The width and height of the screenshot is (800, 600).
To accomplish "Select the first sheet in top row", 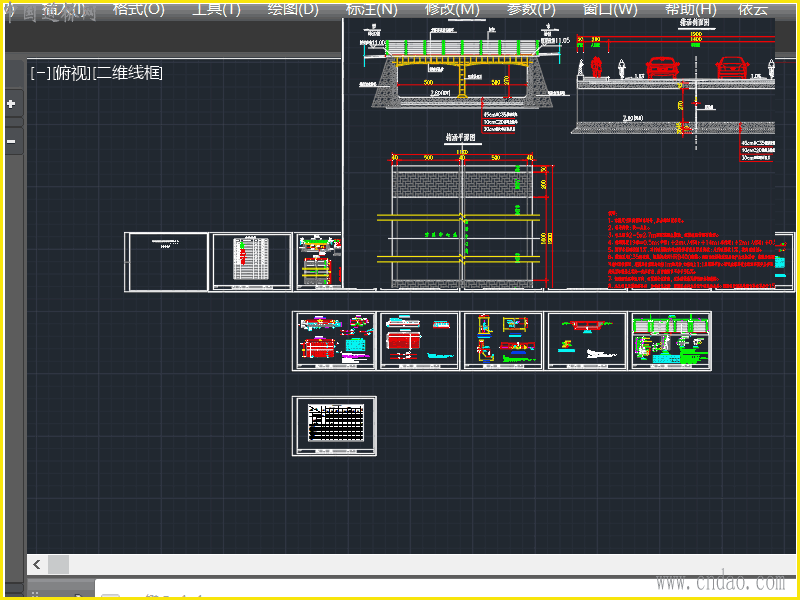I will coord(167,262).
